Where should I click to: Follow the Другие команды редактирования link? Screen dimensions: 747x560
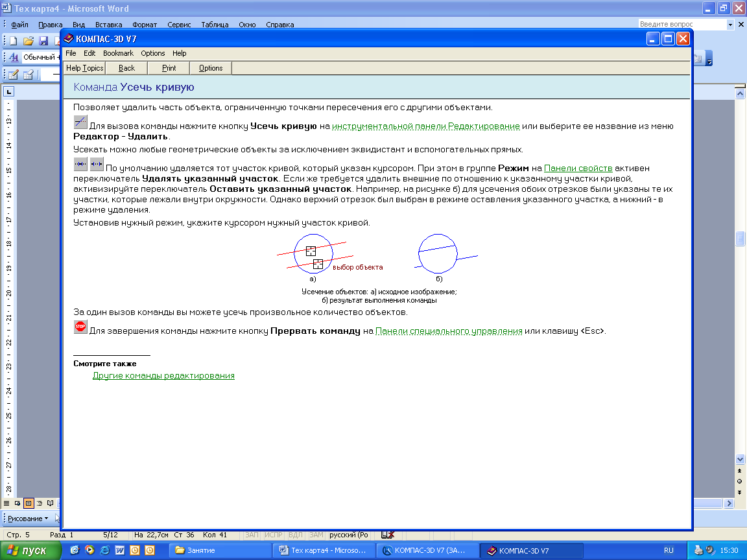pos(163,376)
